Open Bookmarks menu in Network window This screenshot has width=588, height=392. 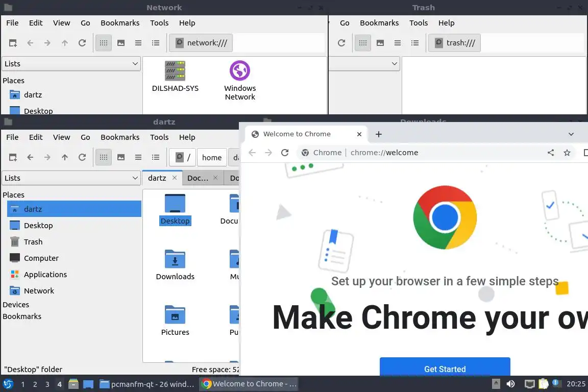pos(120,23)
